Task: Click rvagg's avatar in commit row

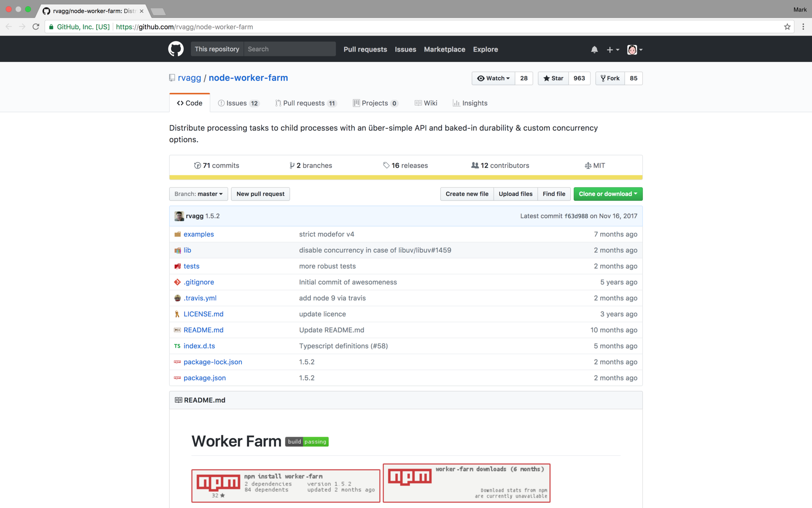Action: pos(179,216)
